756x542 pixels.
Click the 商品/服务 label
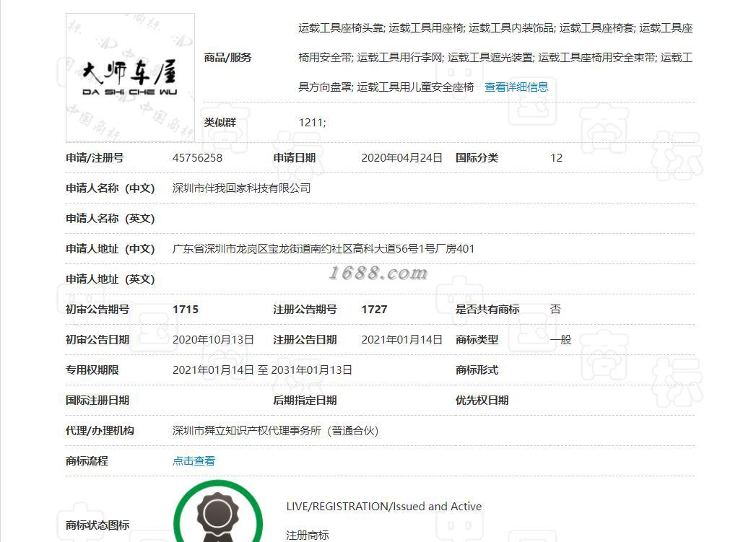click(227, 58)
